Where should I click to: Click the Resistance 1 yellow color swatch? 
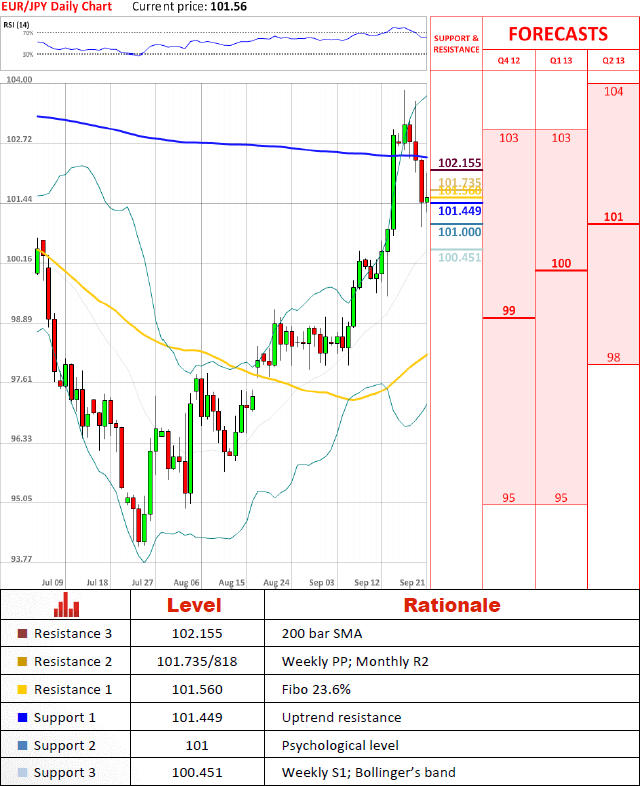(22, 690)
